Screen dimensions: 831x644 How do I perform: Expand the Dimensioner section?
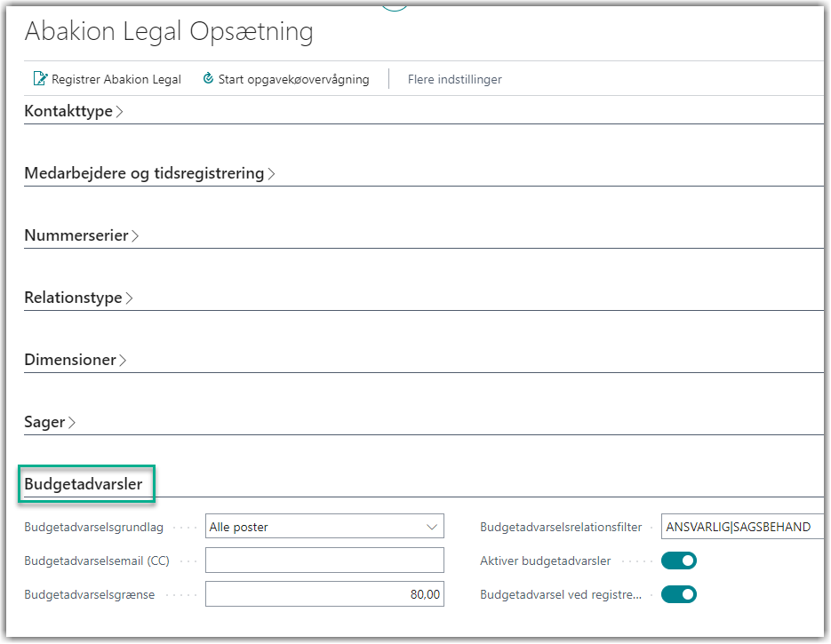(x=76, y=360)
